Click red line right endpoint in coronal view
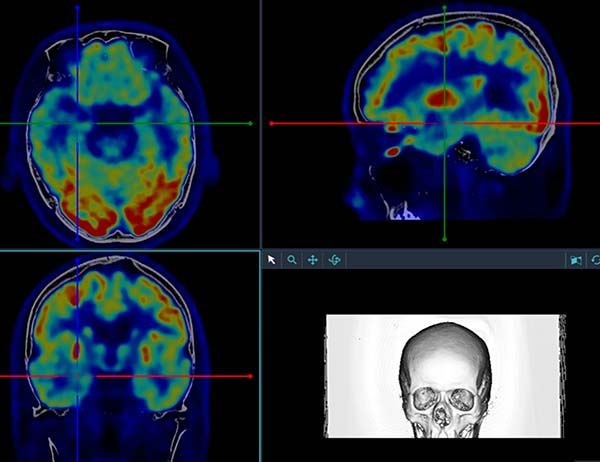Screen dimensions: 600x462 click(249, 377)
